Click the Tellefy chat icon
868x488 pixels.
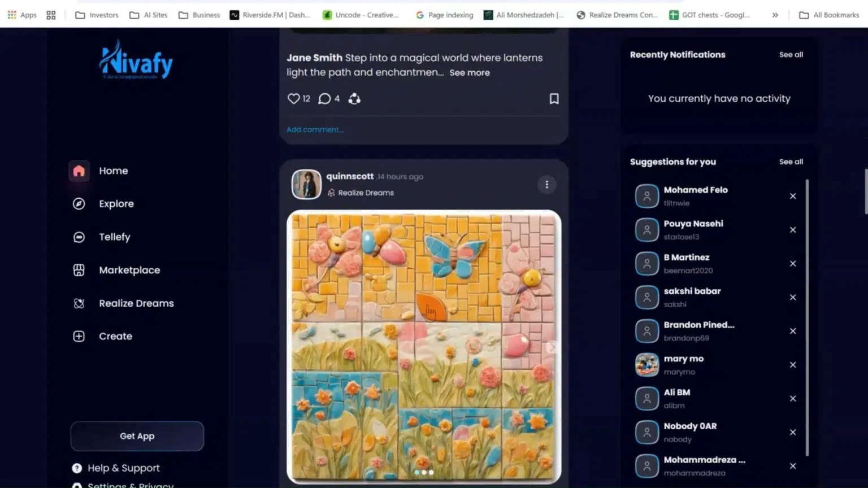(79, 237)
